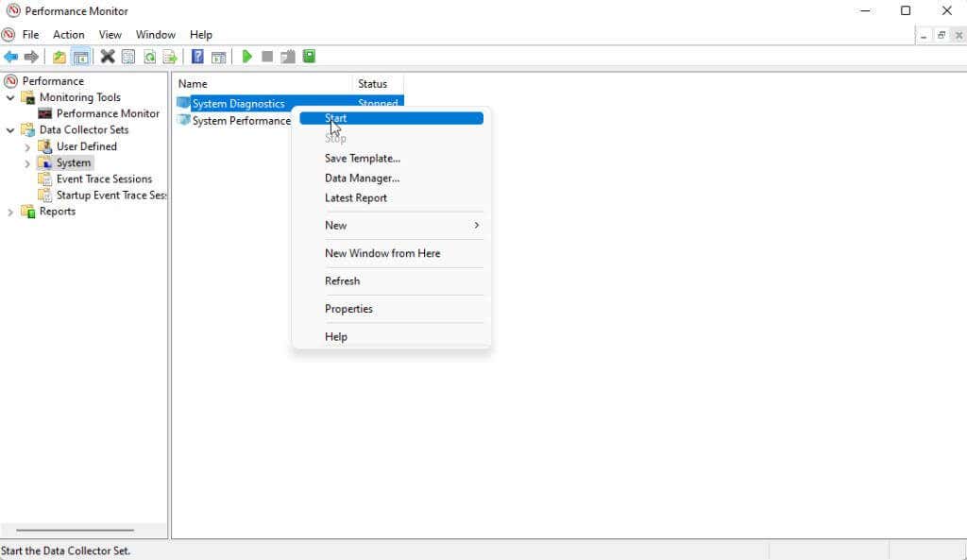Click the Status column header

[378, 84]
